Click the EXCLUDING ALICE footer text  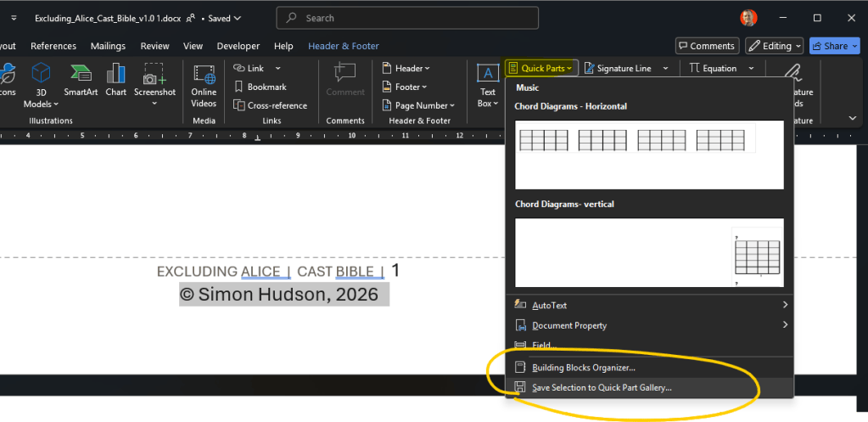point(218,272)
